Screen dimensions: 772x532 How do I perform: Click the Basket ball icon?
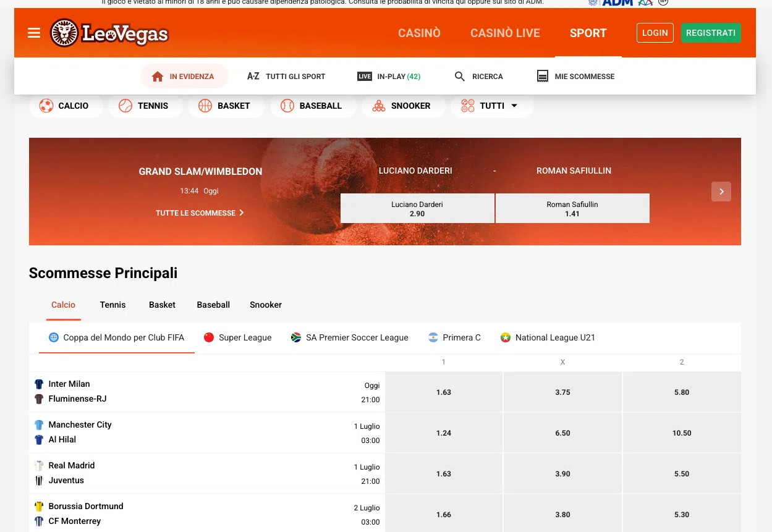coord(205,106)
